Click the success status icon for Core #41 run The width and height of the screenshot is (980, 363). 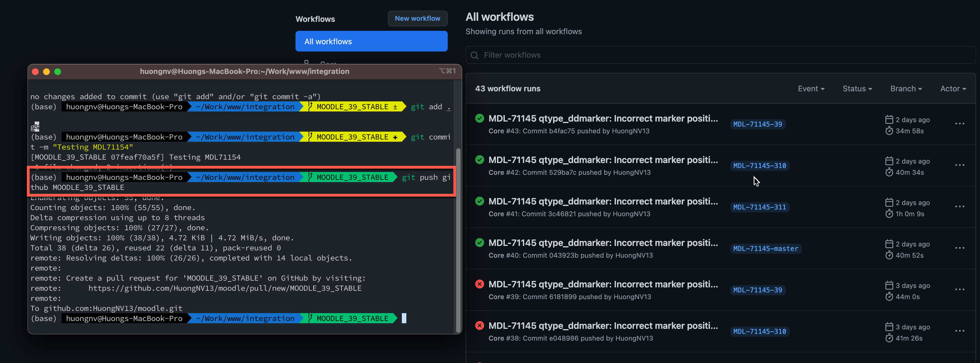(479, 201)
